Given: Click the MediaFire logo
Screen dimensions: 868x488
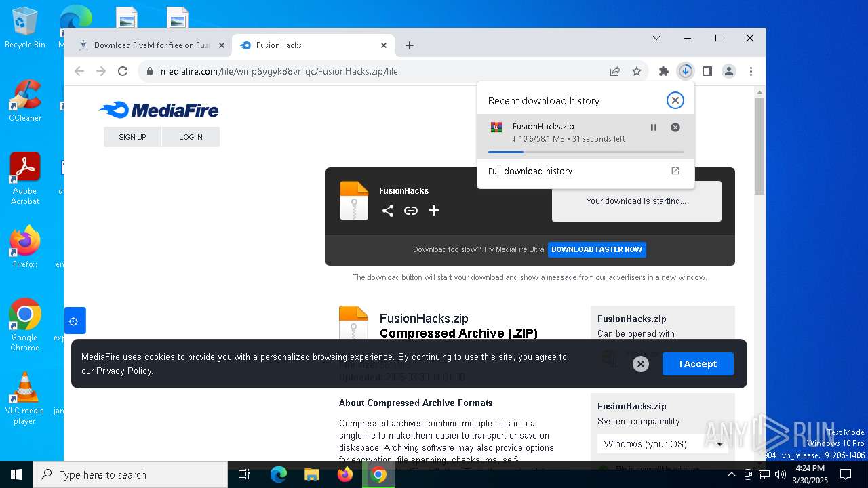Looking at the screenshot, I should pyautogui.click(x=159, y=110).
